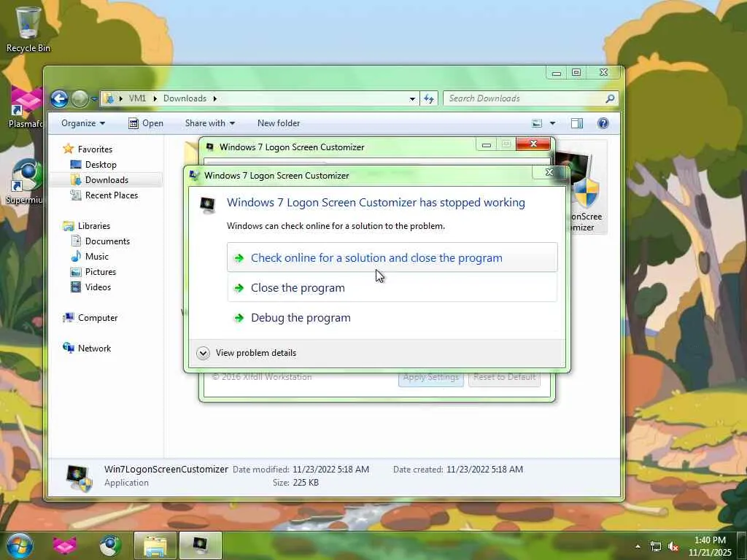Click the Date modified value in details pane
Image resolution: width=747 pixels, height=560 pixels.
(x=330, y=469)
